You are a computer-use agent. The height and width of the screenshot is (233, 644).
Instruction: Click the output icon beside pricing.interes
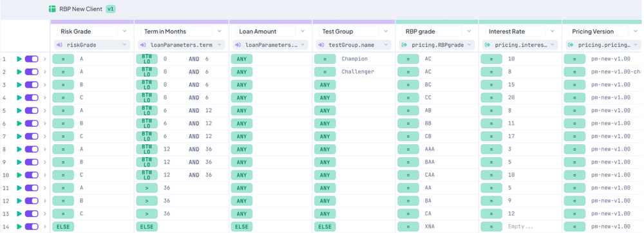[488, 45]
